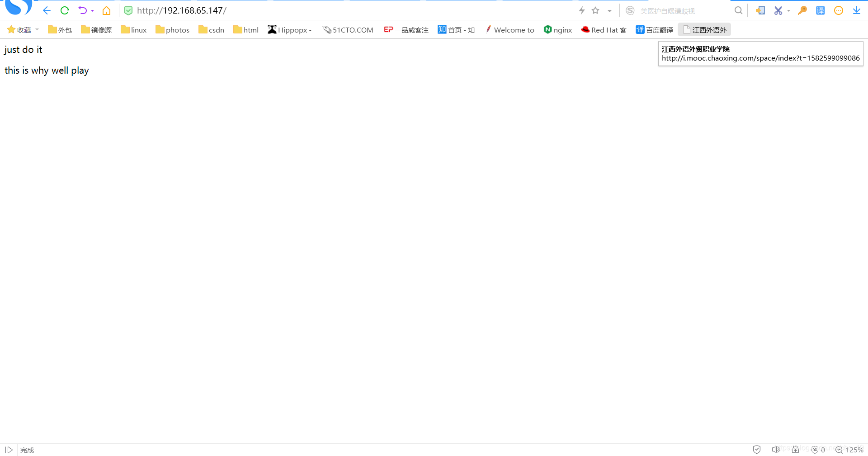The width and height of the screenshot is (868, 456).
Task: Open the downloads arrow icon
Action: 856,10
